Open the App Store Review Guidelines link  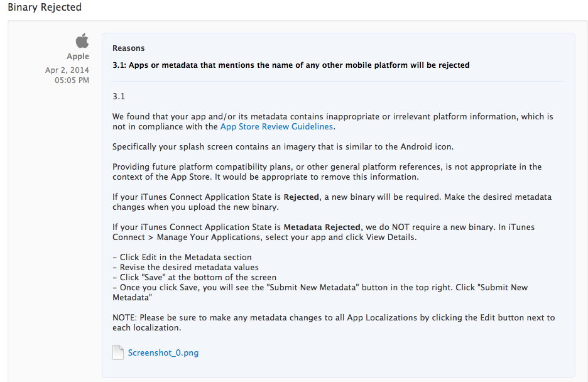tap(276, 127)
